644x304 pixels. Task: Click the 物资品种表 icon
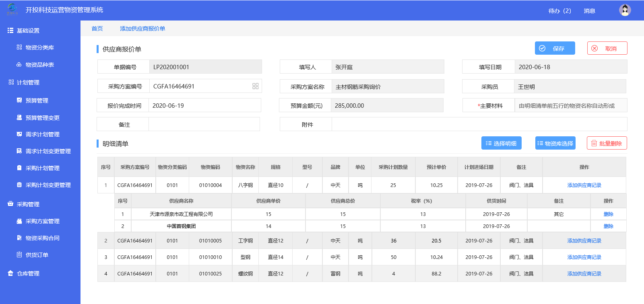click(19, 64)
